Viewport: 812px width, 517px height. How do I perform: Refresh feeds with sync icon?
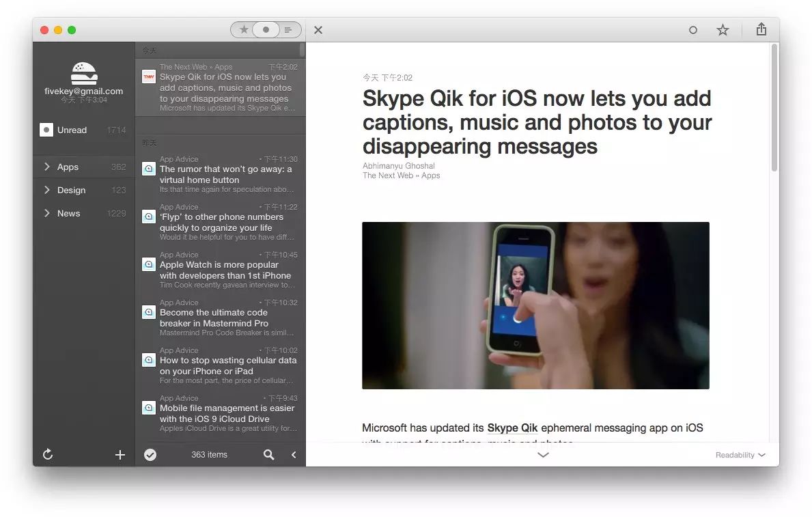48,454
